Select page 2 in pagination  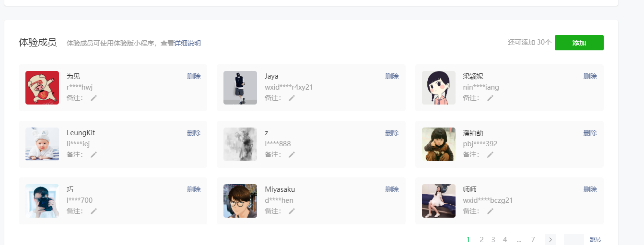coord(481,240)
